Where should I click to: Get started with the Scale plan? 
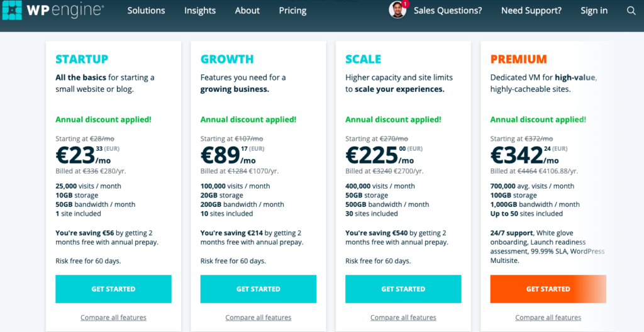(x=403, y=289)
